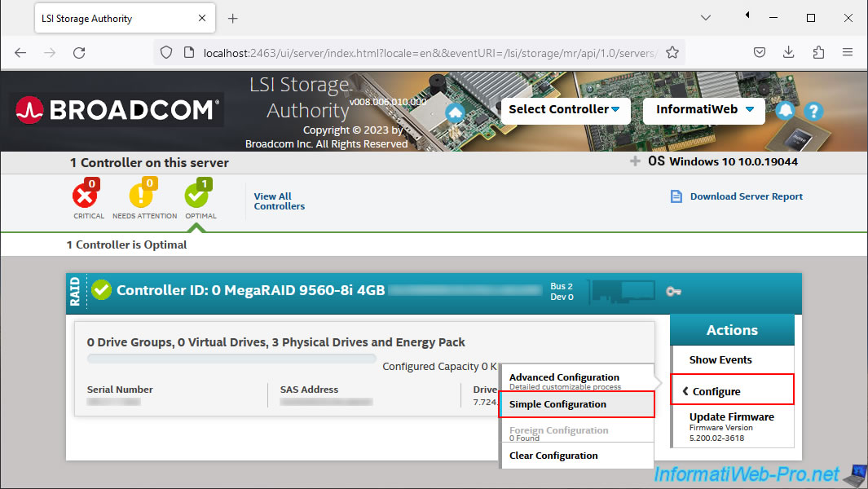
Task: Click the browser forward arrow
Action: 50,53
